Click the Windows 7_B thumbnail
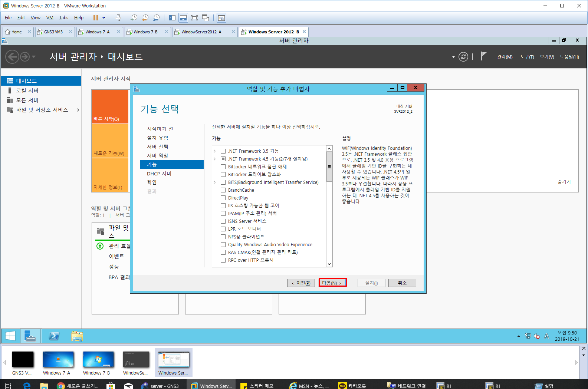This screenshot has width=588, height=389. (x=98, y=363)
